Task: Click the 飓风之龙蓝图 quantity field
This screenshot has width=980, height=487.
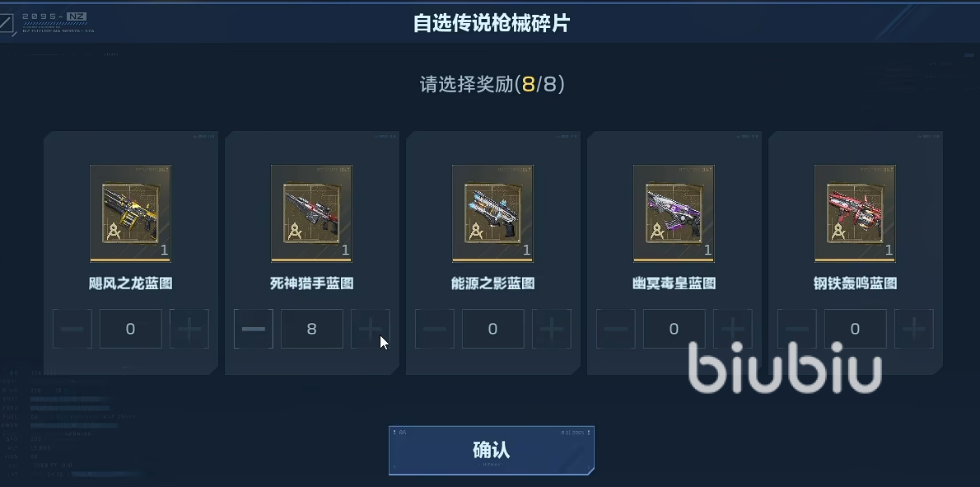Action: (131, 329)
